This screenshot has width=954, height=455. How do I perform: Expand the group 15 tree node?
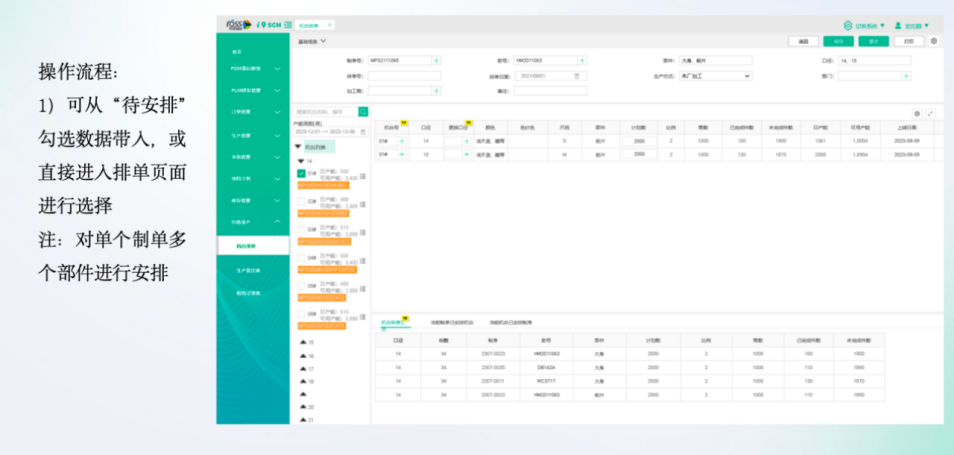[304, 342]
